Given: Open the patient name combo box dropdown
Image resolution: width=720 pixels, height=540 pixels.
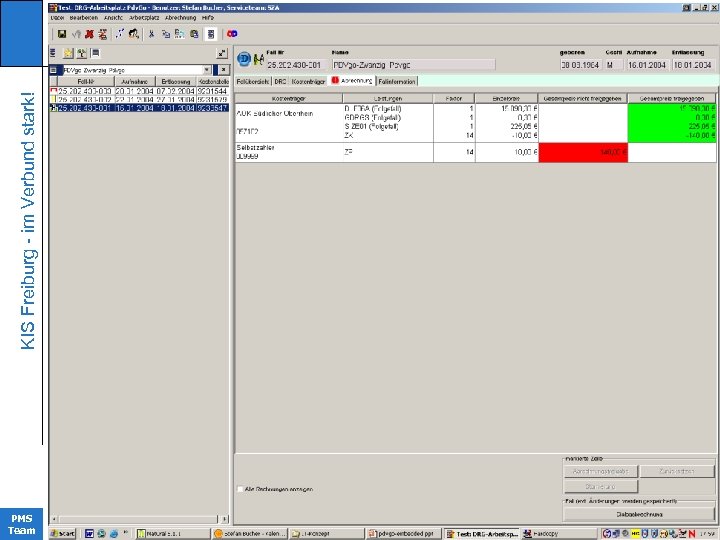Looking at the screenshot, I should pos(207,70).
